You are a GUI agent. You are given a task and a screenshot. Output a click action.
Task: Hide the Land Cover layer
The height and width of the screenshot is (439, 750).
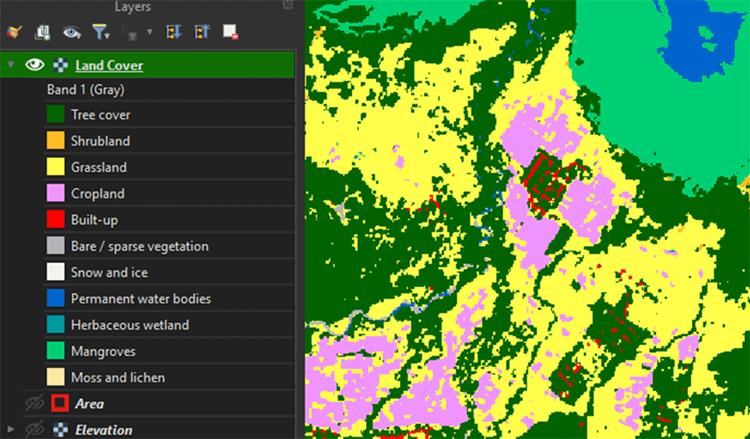tap(35, 66)
